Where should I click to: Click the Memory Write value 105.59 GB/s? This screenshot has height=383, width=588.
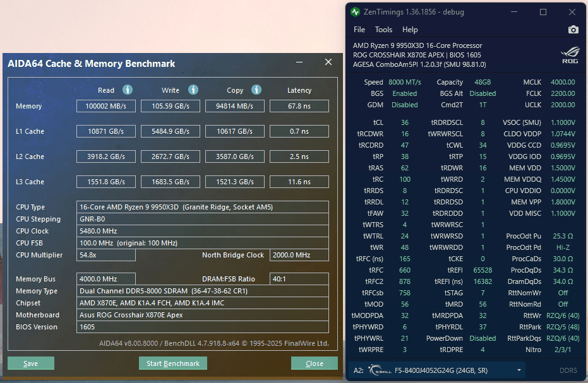171,106
